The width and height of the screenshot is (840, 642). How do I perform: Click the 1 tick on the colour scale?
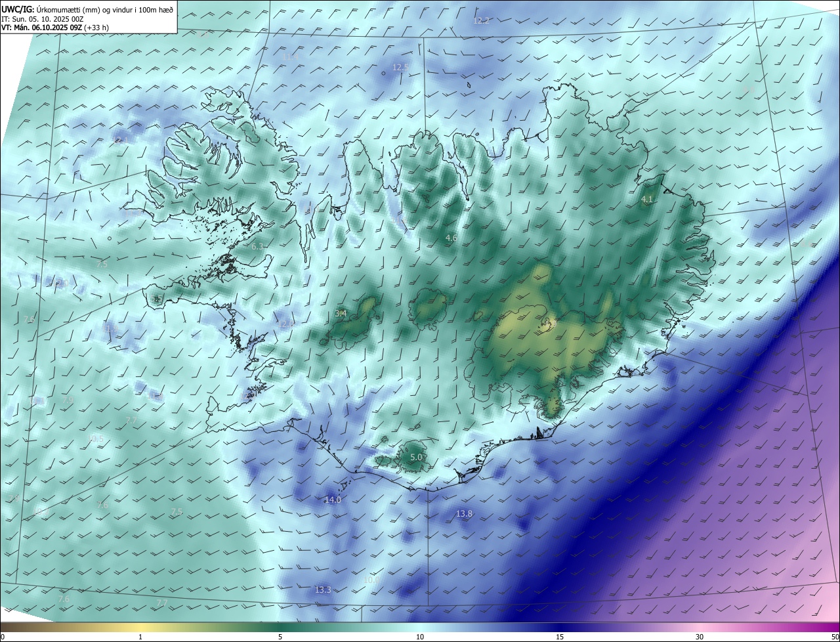click(x=140, y=637)
